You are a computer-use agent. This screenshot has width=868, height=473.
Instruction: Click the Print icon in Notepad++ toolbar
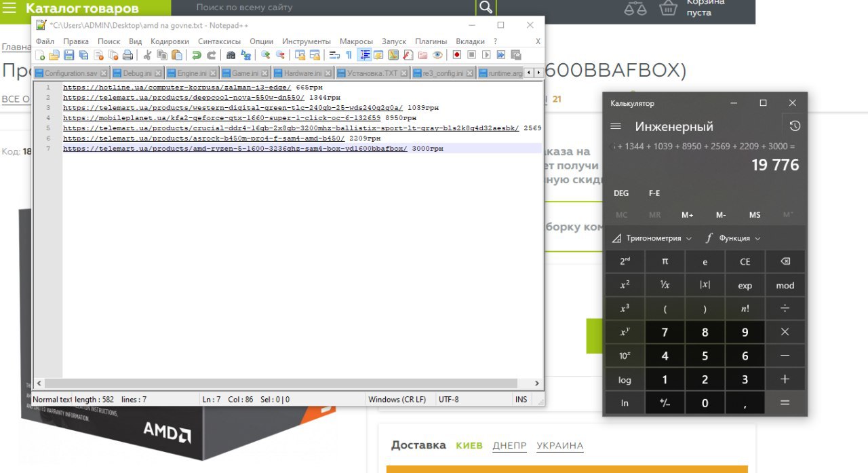[127, 55]
